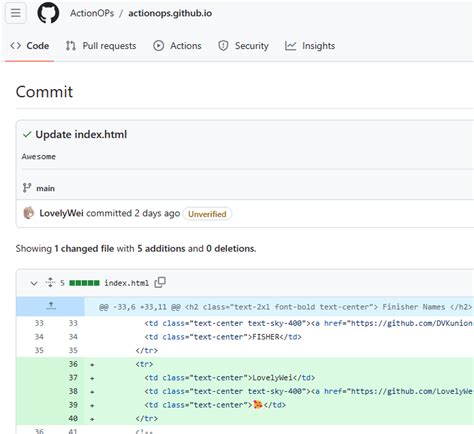This screenshot has height=434, width=474.
Task: Click the Unverified signature badge
Action: [207, 214]
